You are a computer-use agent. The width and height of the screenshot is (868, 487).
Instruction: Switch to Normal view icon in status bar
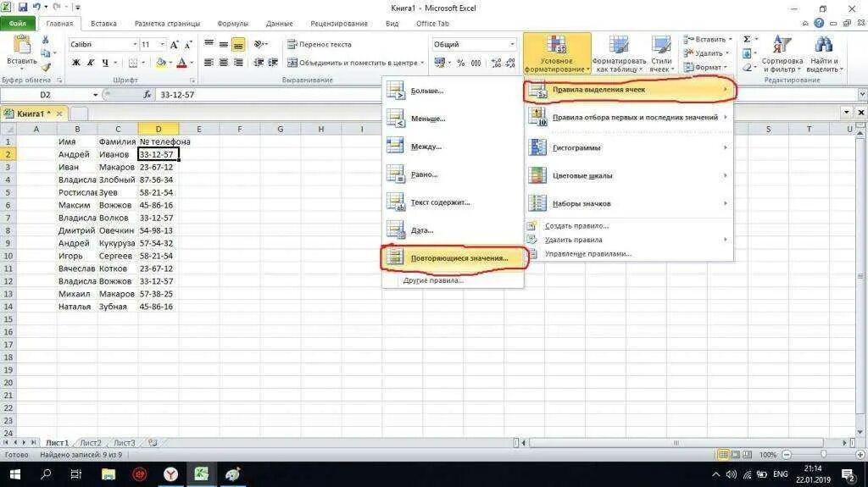pos(723,454)
